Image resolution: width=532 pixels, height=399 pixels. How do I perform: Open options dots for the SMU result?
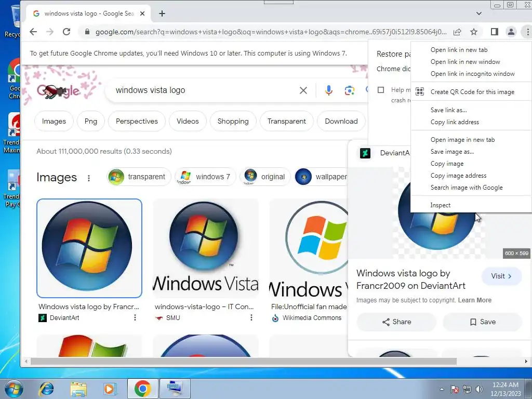(251, 317)
